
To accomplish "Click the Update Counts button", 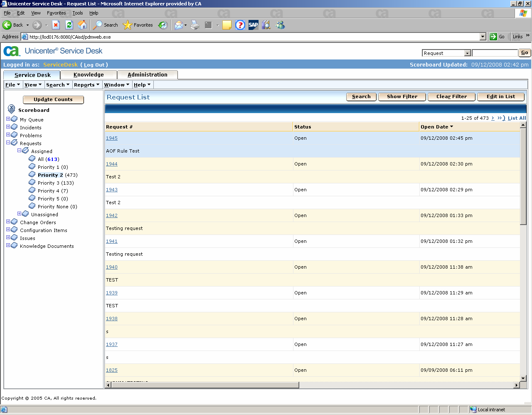I will pos(53,100).
